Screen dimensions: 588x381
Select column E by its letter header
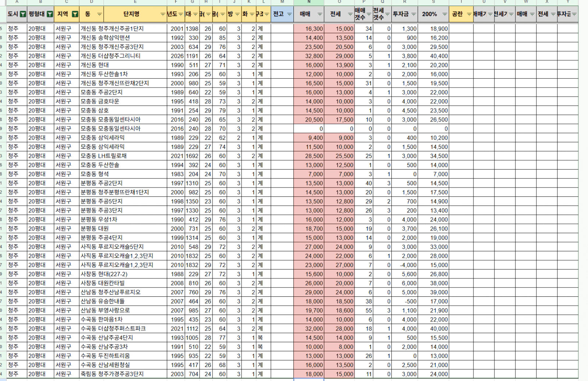pyautogui.click(x=135, y=2)
